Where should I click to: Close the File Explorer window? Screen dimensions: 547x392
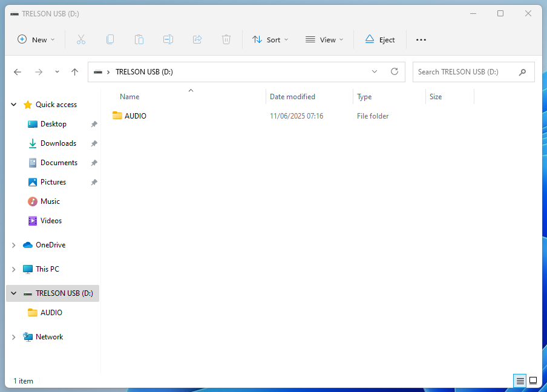click(528, 13)
